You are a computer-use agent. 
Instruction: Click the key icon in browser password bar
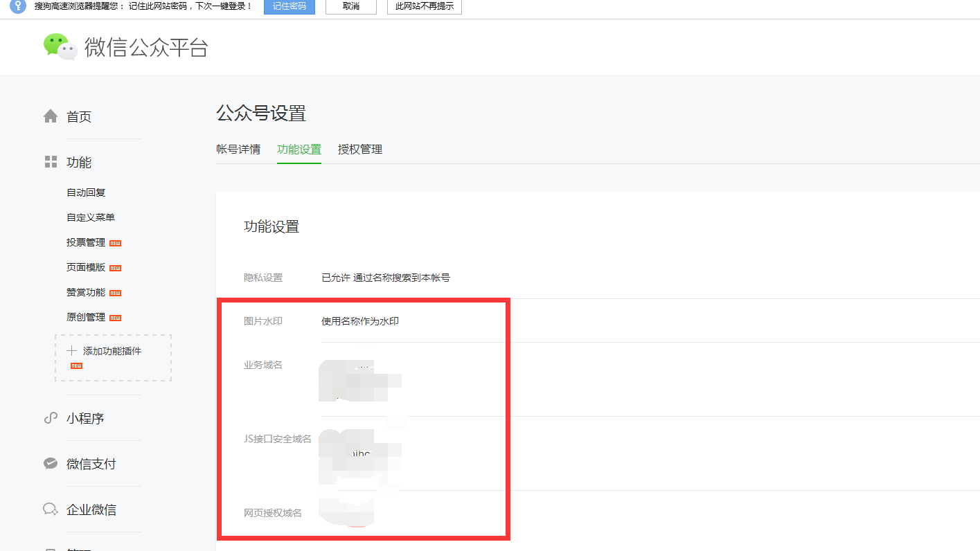[17, 6]
